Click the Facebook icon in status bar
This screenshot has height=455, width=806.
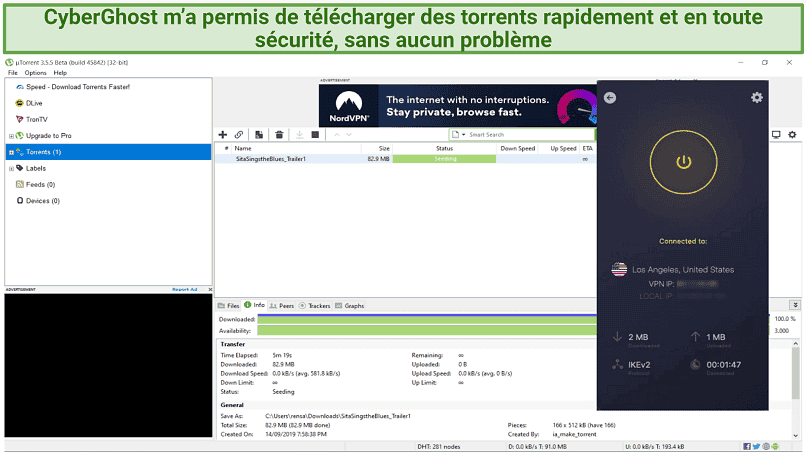(747, 446)
